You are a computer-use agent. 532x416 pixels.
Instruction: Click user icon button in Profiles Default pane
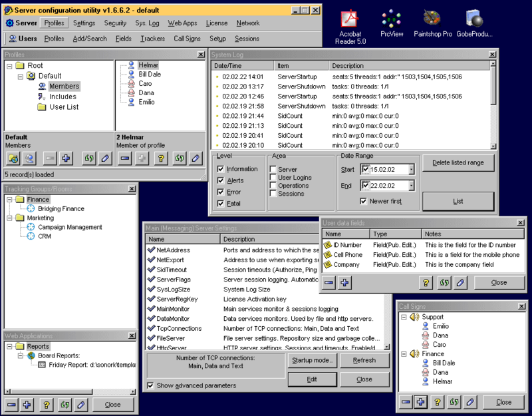(29, 158)
